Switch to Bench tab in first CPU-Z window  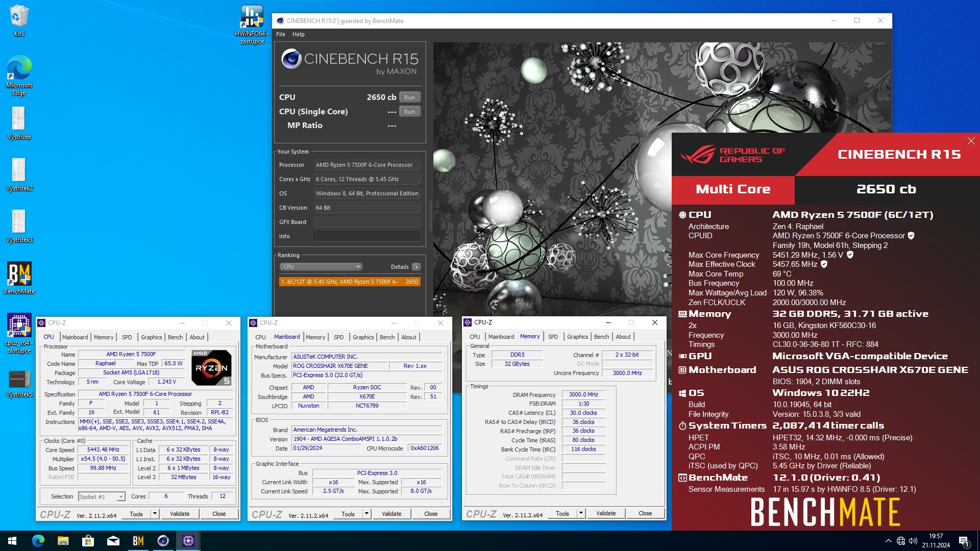175,337
